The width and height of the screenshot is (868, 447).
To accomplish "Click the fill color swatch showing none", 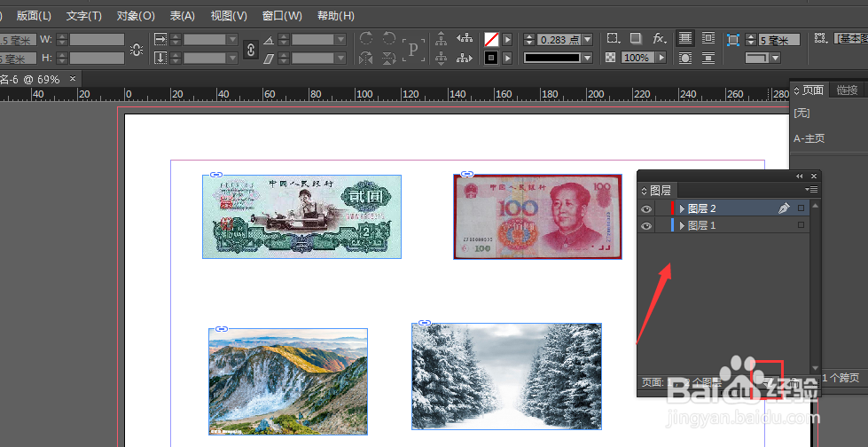I will [491, 39].
